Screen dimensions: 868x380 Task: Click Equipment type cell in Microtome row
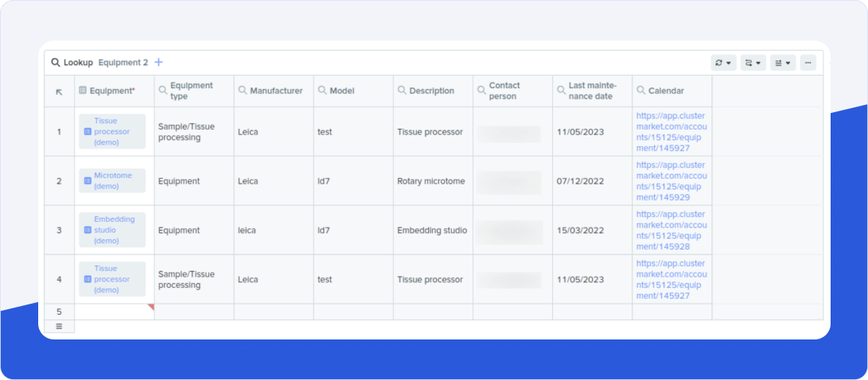[194, 181]
